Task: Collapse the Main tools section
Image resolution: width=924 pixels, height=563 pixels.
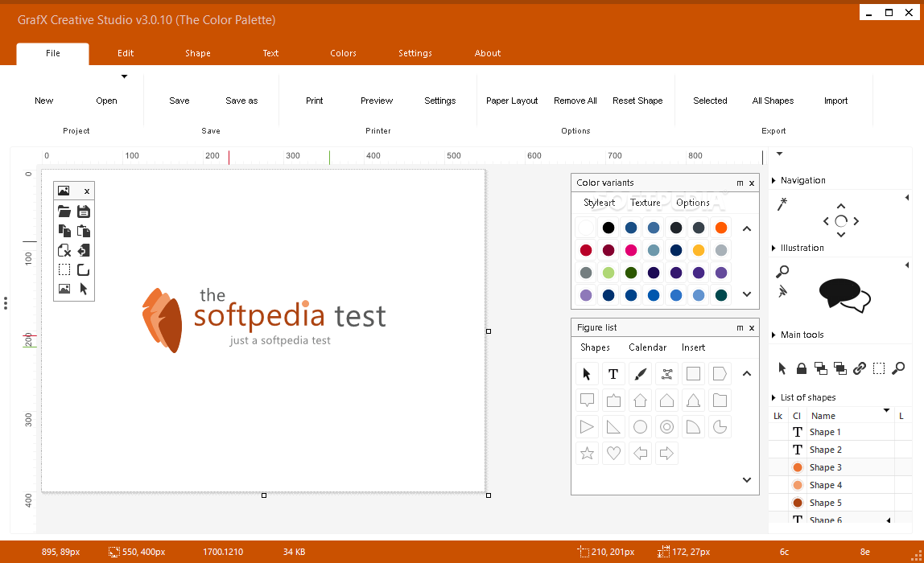Action: pos(773,335)
